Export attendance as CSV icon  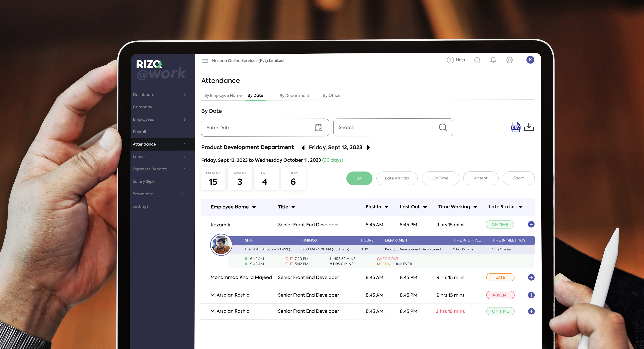coord(516,127)
